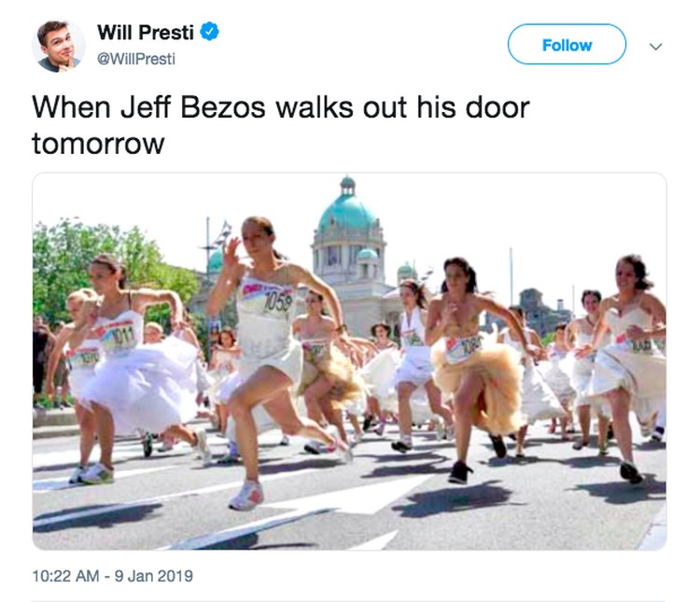Select the @WillPresti handle
Screen dimensions: 700x602
pyautogui.click(x=136, y=59)
